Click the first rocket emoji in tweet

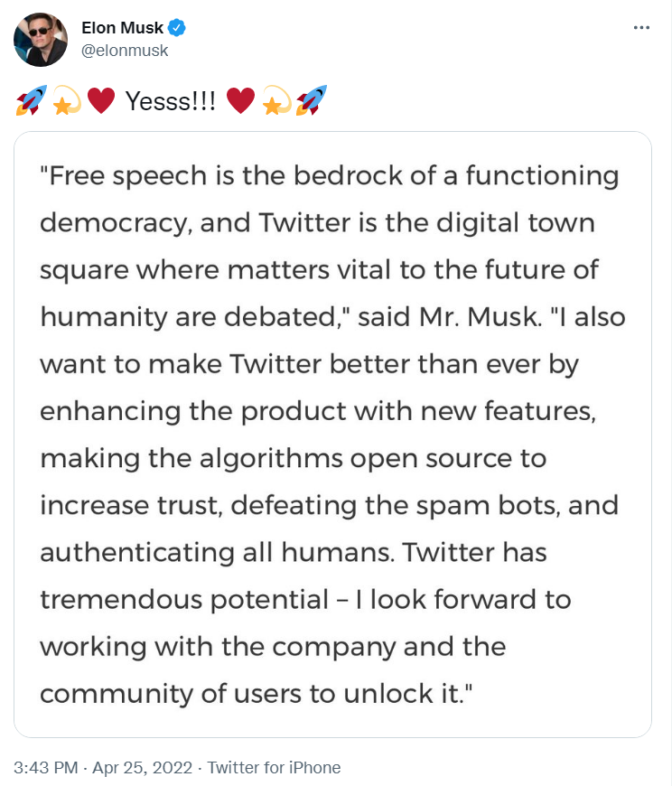[30, 101]
